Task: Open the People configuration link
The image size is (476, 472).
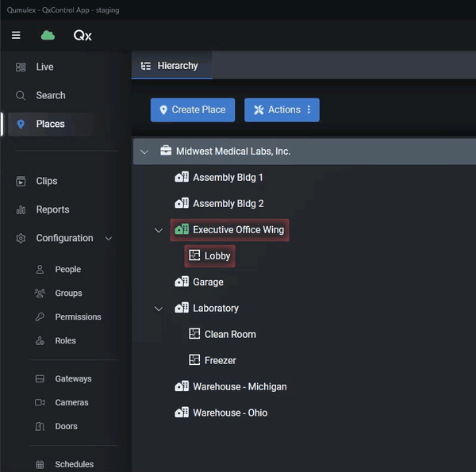Action: pyautogui.click(x=67, y=269)
